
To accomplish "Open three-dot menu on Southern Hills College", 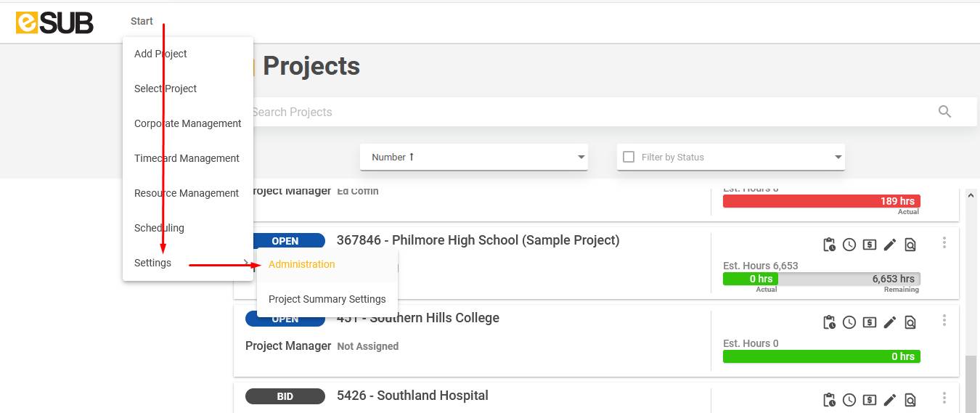I will [x=944, y=320].
